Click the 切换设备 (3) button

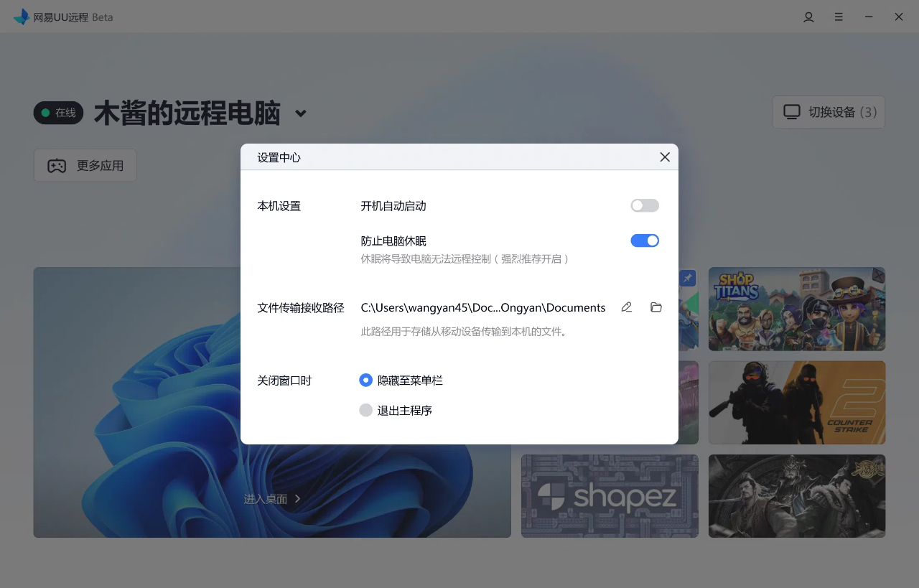click(x=829, y=112)
